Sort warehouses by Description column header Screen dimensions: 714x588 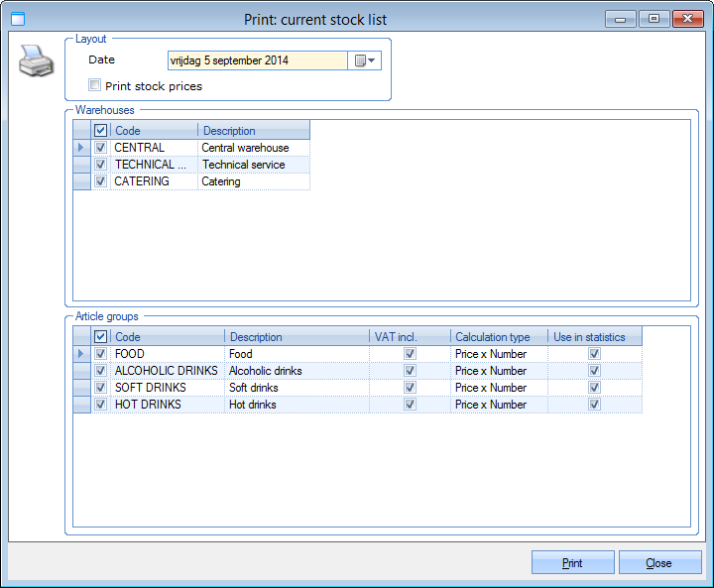253,131
